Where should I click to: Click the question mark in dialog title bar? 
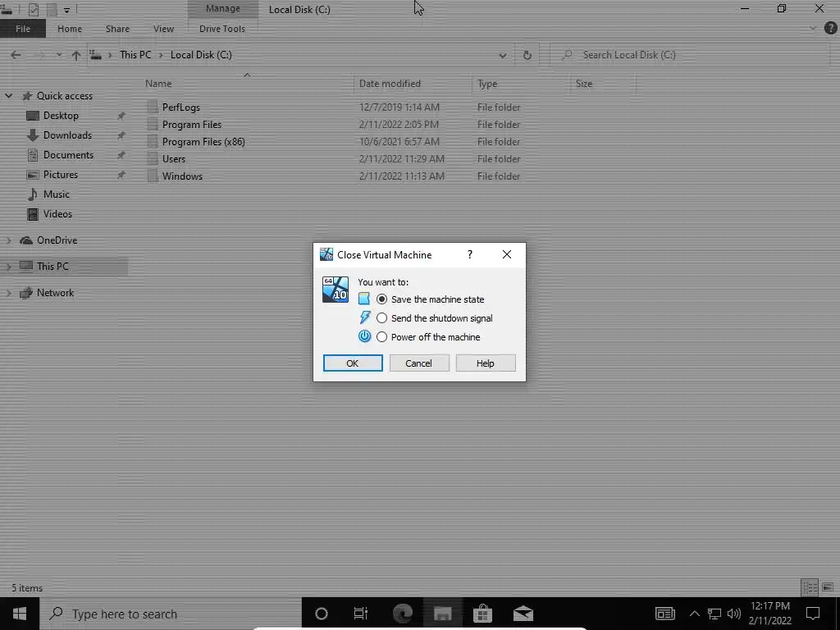[470, 254]
